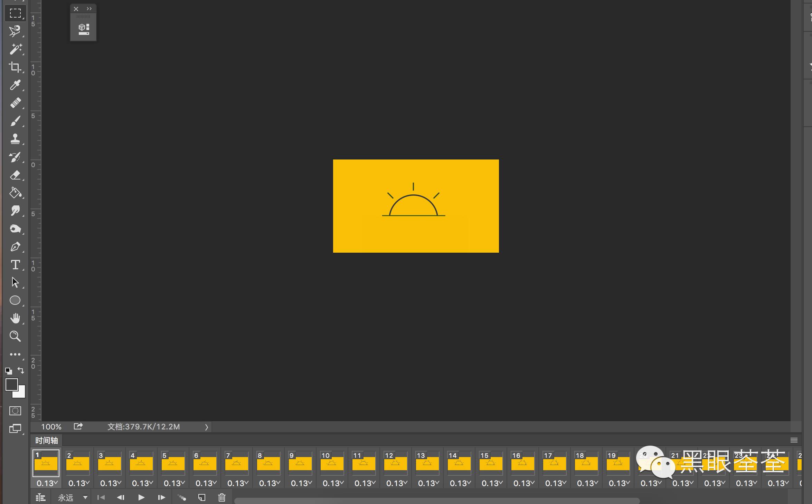Viewport: 812px width, 504px height.
Task: Click the timeline horizontal scrollbar
Action: pos(437,501)
